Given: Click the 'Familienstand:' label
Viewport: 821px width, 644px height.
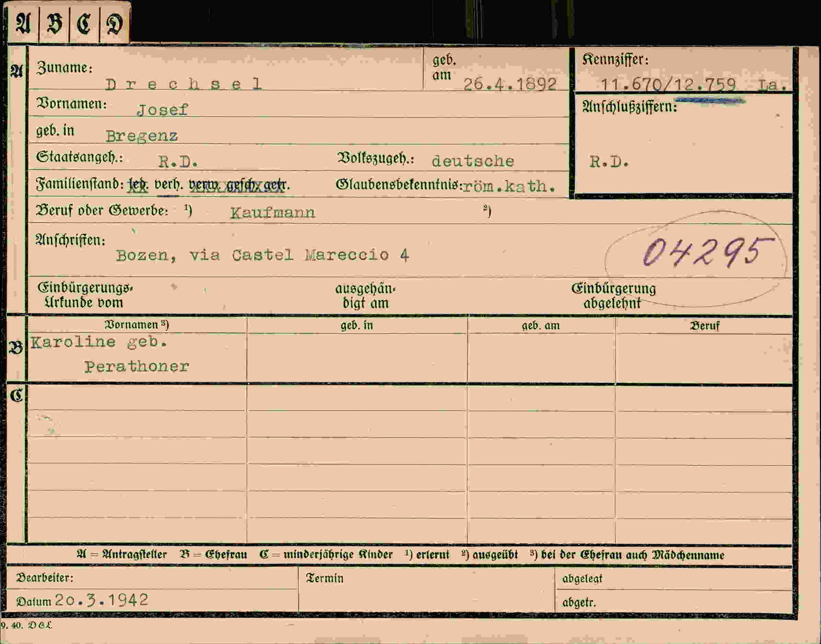Looking at the screenshot, I should 80,184.
